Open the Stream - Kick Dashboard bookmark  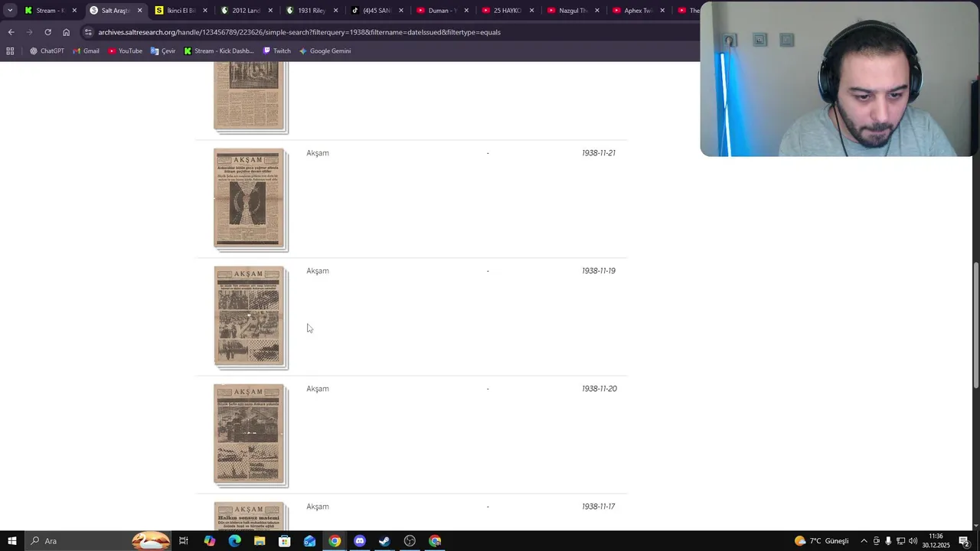219,51
